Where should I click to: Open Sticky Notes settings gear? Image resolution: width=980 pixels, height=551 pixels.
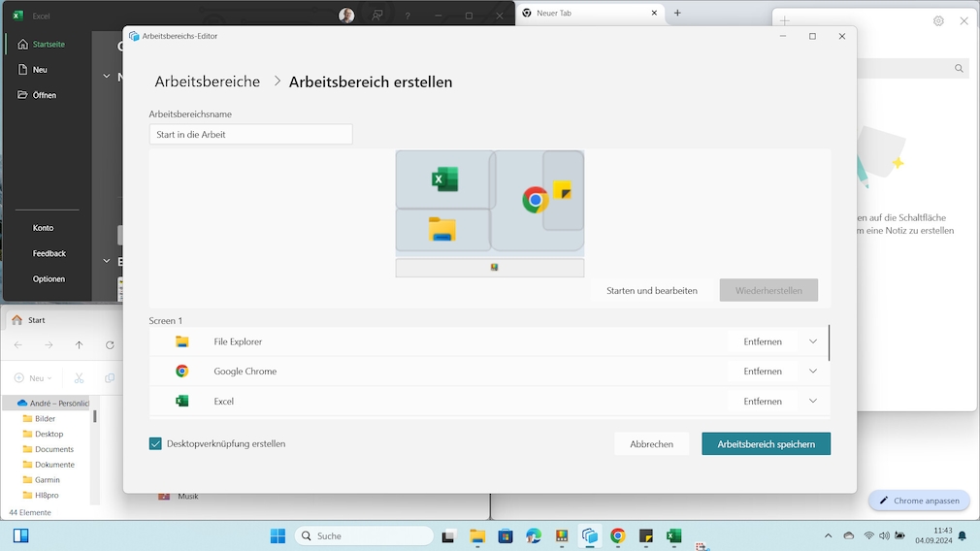point(938,20)
